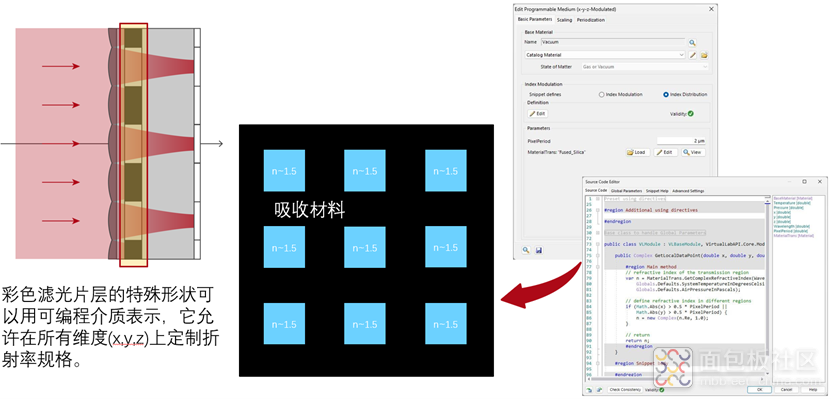Click the Load button for MaterialTrans
Image resolution: width=831 pixels, height=399 pixels.
[x=638, y=152]
